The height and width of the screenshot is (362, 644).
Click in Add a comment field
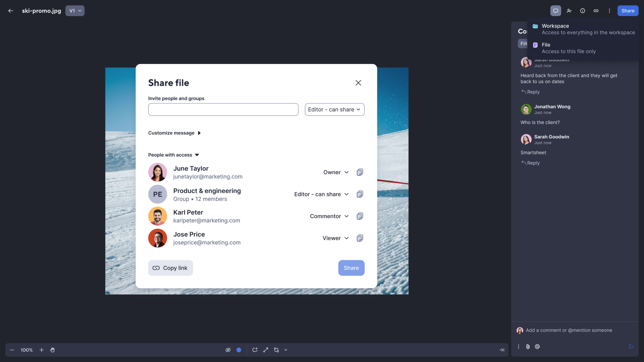pos(569,330)
